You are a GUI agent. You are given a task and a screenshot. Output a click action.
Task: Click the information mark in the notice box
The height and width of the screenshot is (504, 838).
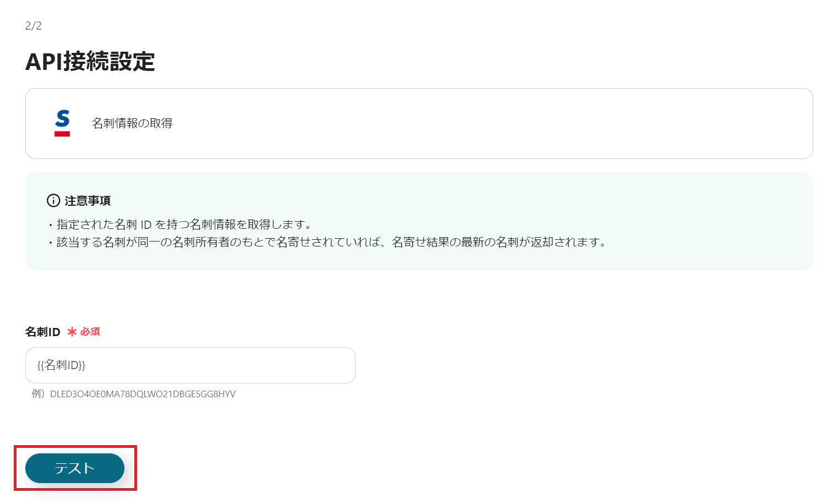click(53, 200)
